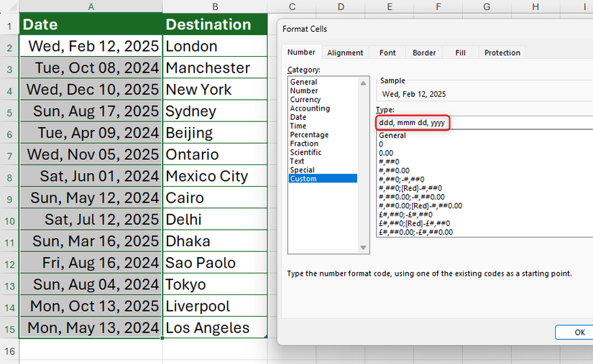Image resolution: width=593 pixels, height=364 pixels.
Task: Switch to the Alignment tab
Action: pyautogui.click(x=345, y=52)
